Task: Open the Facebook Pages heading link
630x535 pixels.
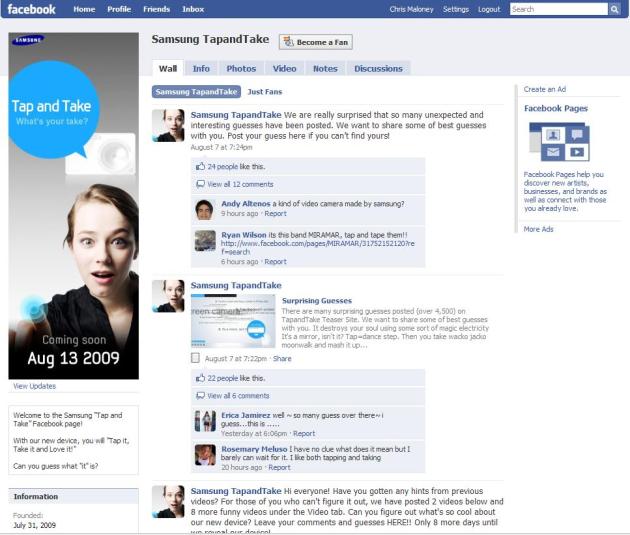Action: (556, 108)
